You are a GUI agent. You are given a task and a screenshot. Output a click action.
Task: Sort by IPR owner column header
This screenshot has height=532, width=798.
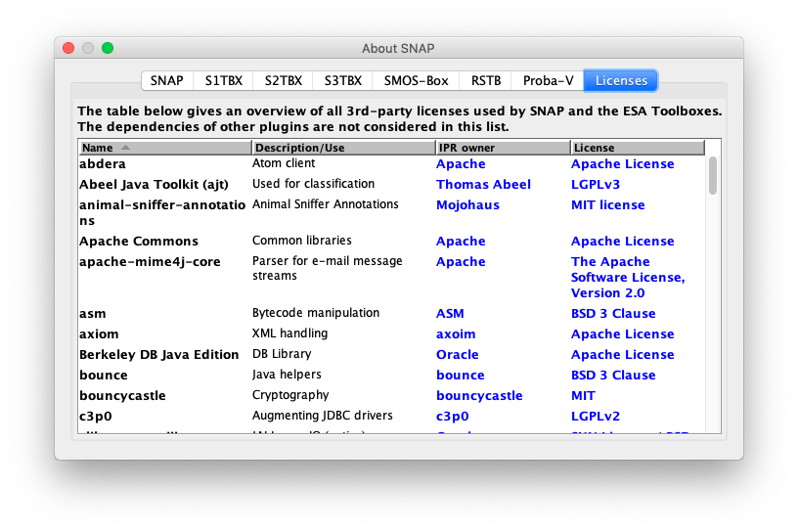click(x=503, y=148)
